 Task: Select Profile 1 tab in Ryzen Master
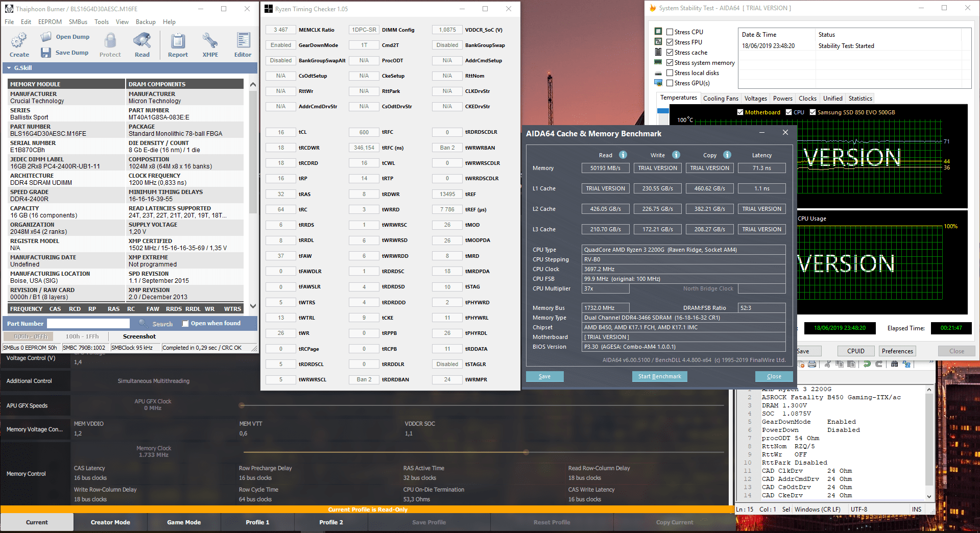coord(257,522)
